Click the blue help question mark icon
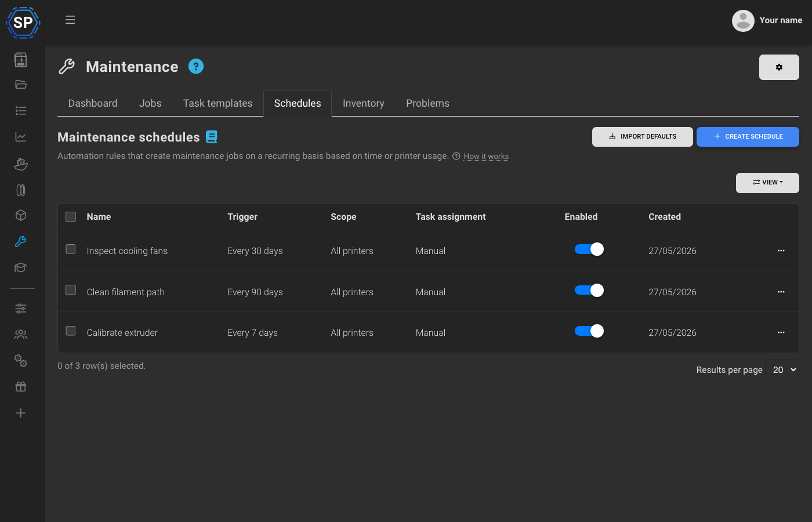The height and width of the screenshot is (522, 812). point(196,66)
